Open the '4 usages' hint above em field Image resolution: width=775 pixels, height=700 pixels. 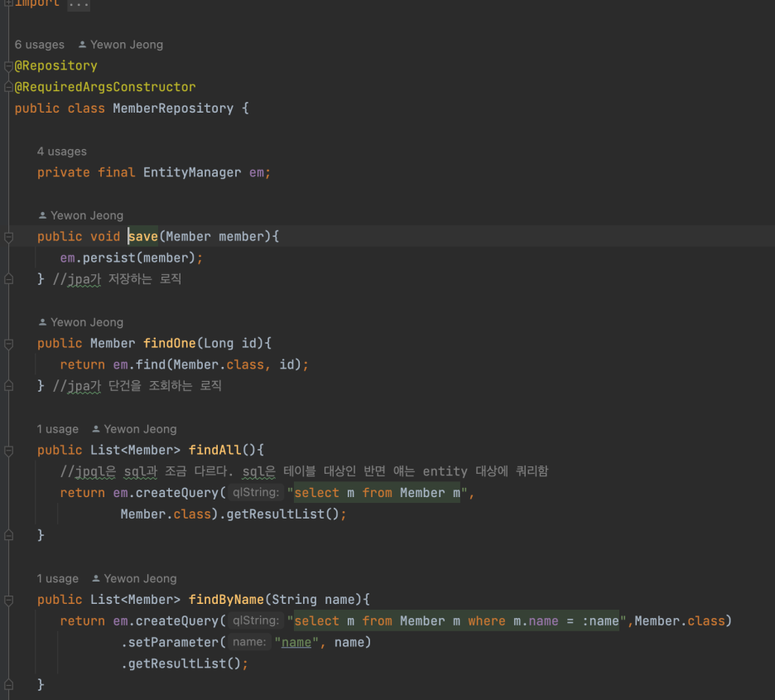click(62, 152)
